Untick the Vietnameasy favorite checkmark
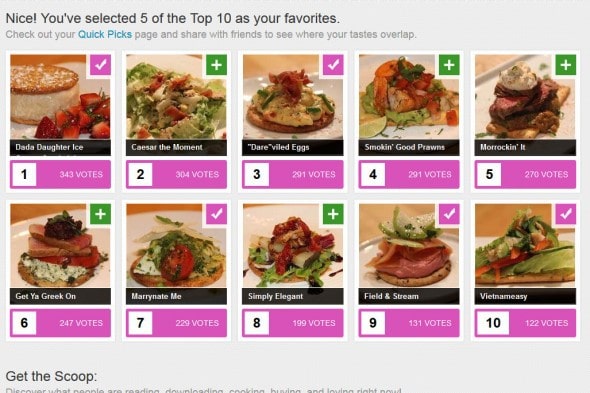The width and height of the screenshot is (590, 393). [x=566, y=214]
